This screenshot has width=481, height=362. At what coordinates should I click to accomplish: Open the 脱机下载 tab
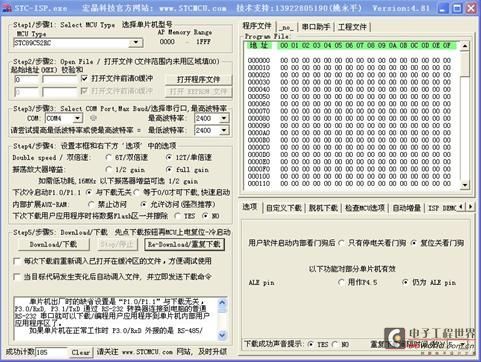323,208
